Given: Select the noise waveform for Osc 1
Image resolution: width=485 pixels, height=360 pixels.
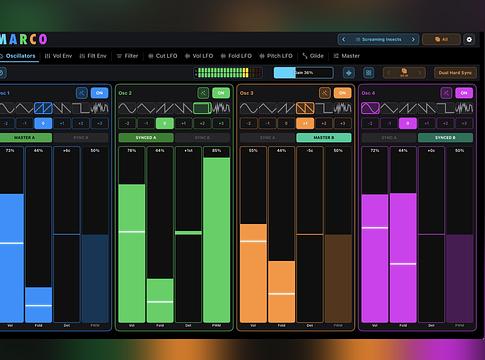Looking at the screenshot, I should [99, 108].
